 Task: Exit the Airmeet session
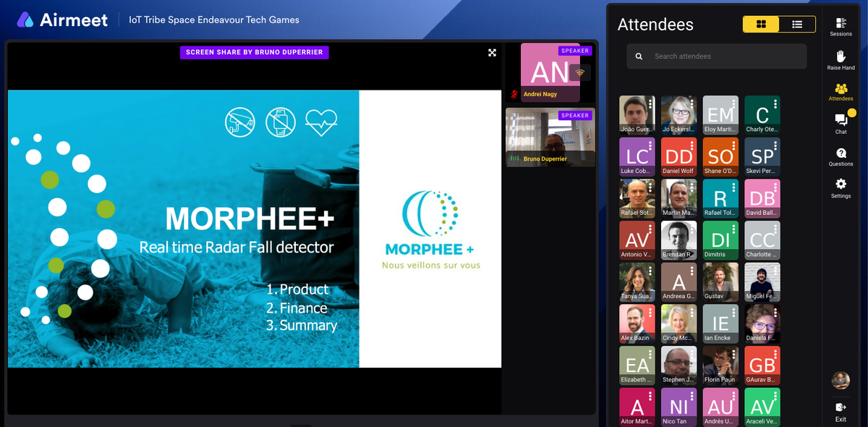pos(841,412)
